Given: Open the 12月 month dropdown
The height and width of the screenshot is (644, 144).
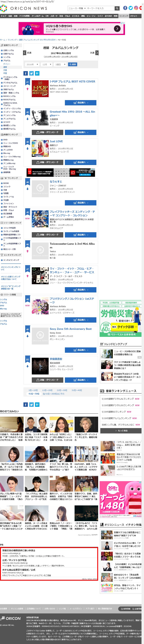Looking at the screenshot, I should tap(47, 65).
